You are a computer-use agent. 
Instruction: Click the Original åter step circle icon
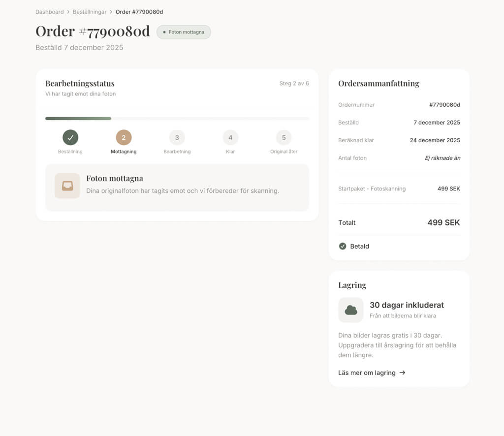(x=283, y=138)
